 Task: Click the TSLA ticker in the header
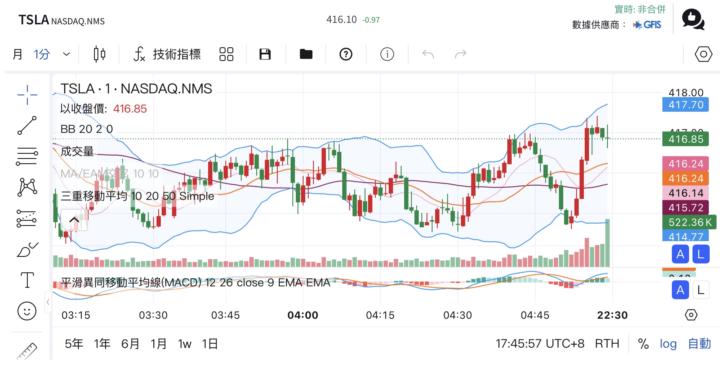(x=34, y=20)
